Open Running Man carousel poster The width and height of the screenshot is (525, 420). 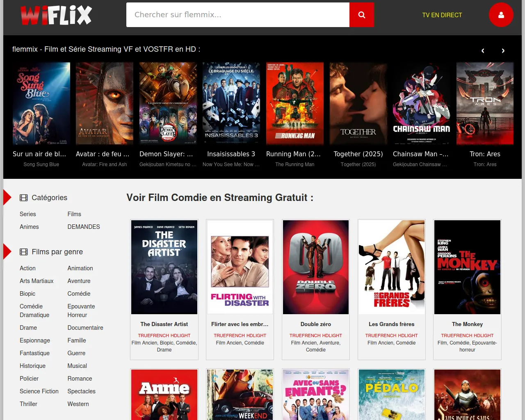point(295,103)
